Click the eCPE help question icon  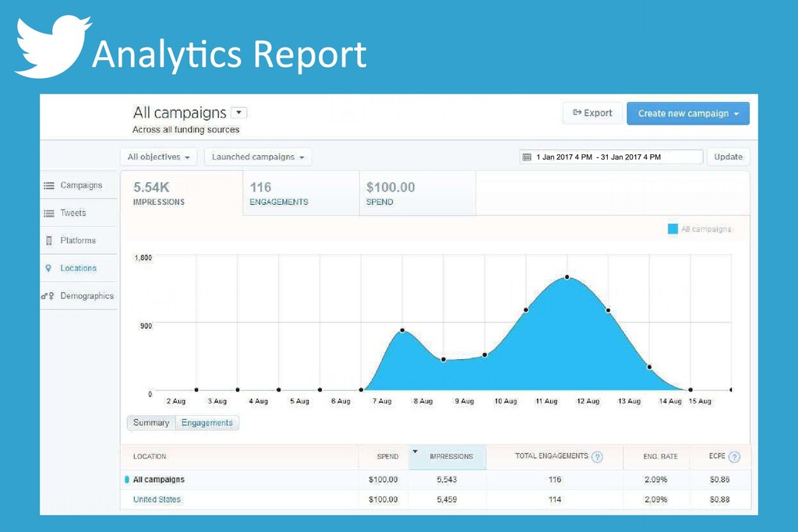[734, 456]
